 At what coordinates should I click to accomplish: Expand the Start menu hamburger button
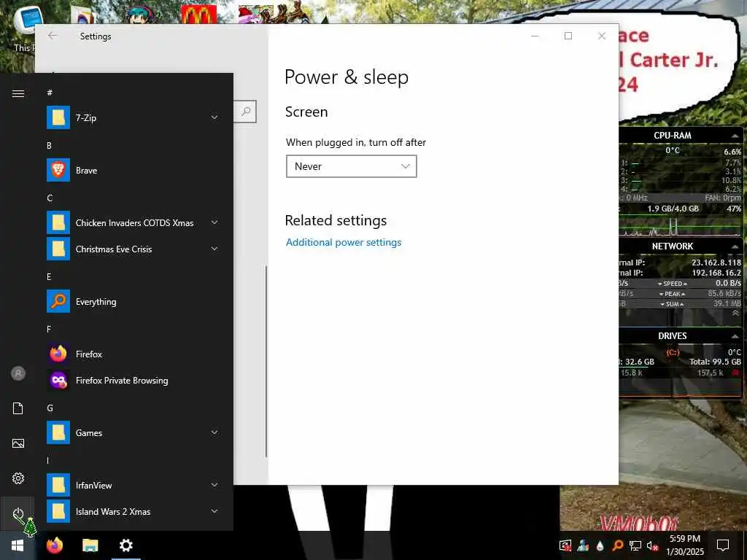18,93
